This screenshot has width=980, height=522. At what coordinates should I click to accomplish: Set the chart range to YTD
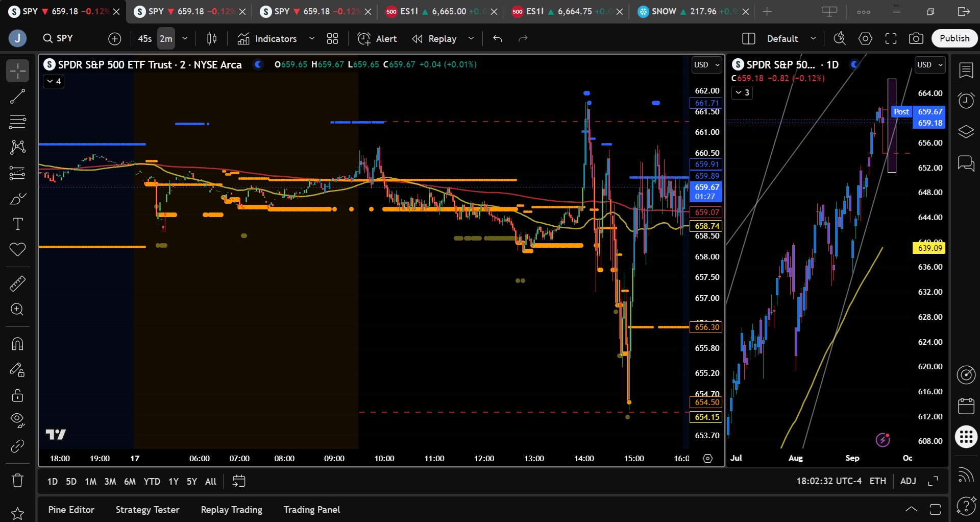(152, 482)
